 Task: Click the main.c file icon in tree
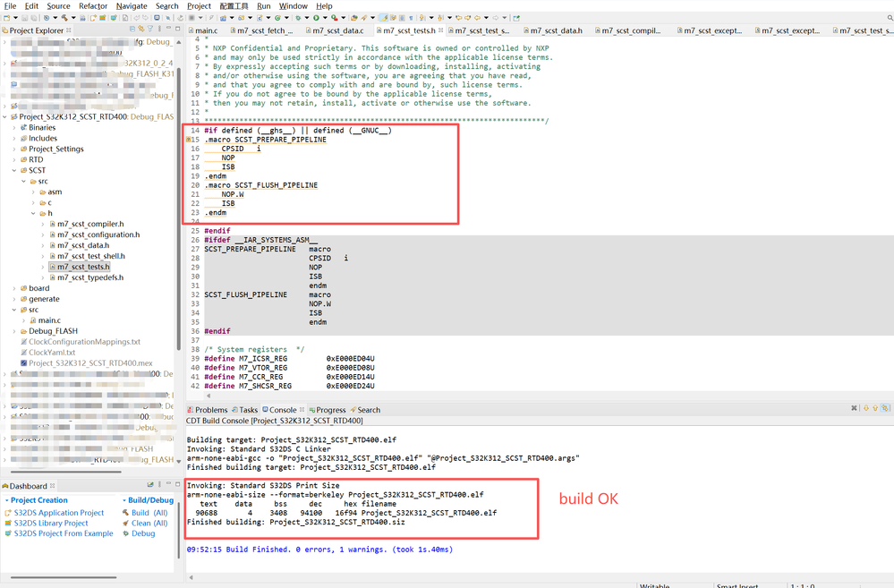click(x=33, y=320)
